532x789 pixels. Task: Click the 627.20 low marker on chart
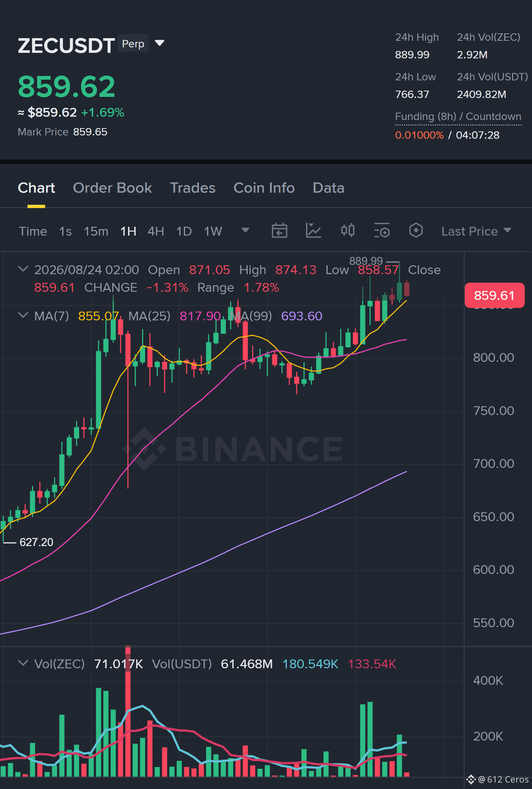point(36,542)
